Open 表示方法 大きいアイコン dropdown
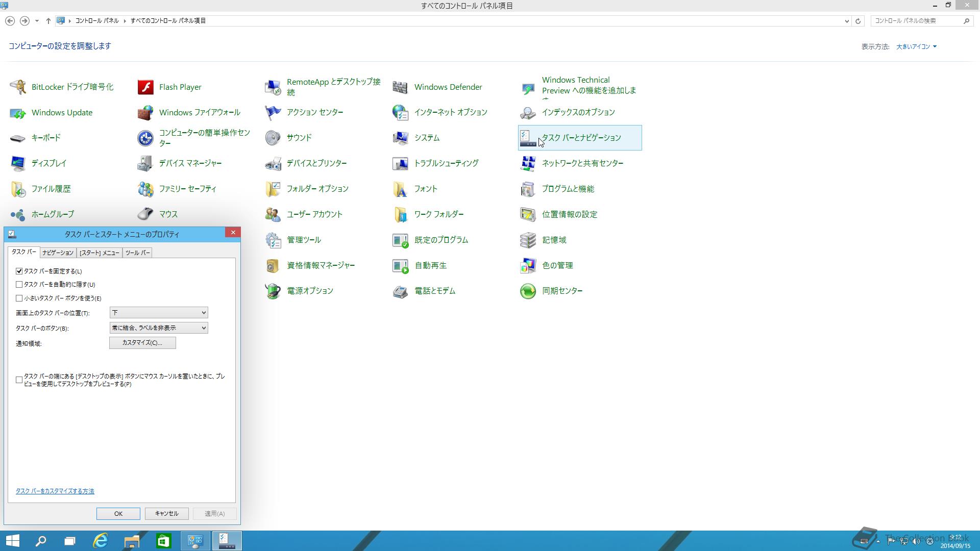The height and width of the screenshot is (551, 980). coord(917,46)
